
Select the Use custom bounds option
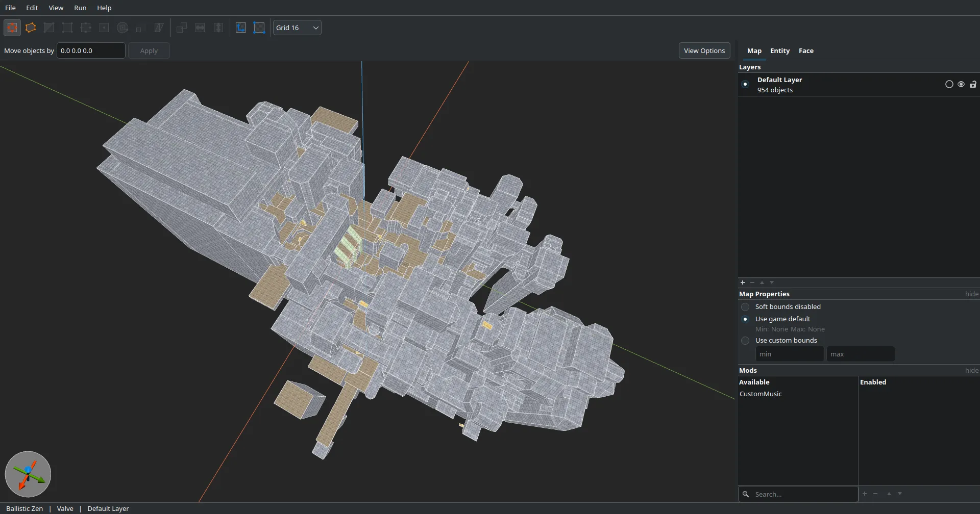tap(745, 340)
